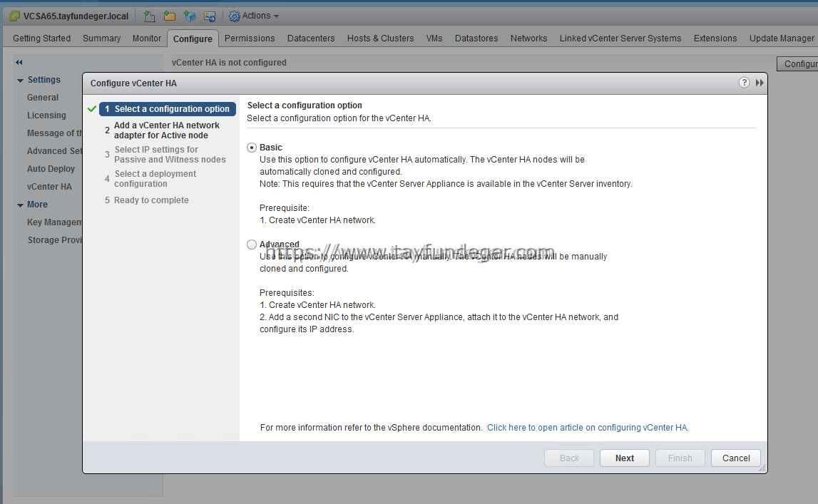The width and height of the screenshot is (818, 504).
Task: Open the VMs tab
Action: [434, 38]
